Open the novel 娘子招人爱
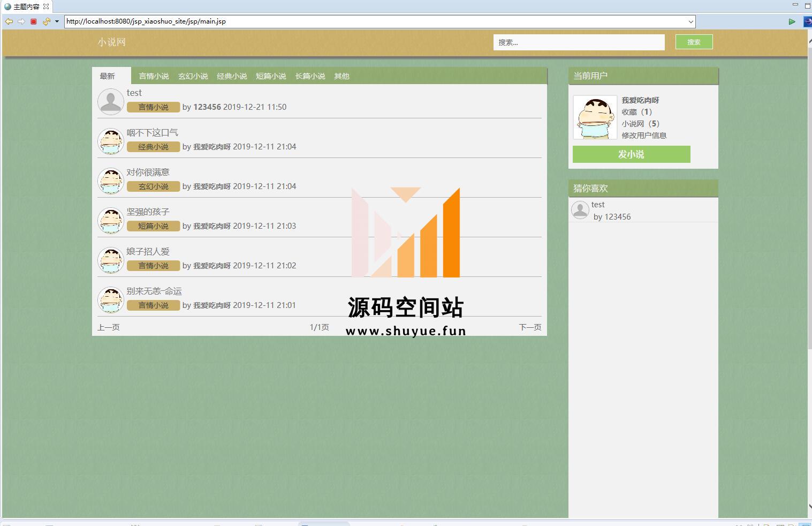This screenshot has width=812, height=526. tap(148, 251)
